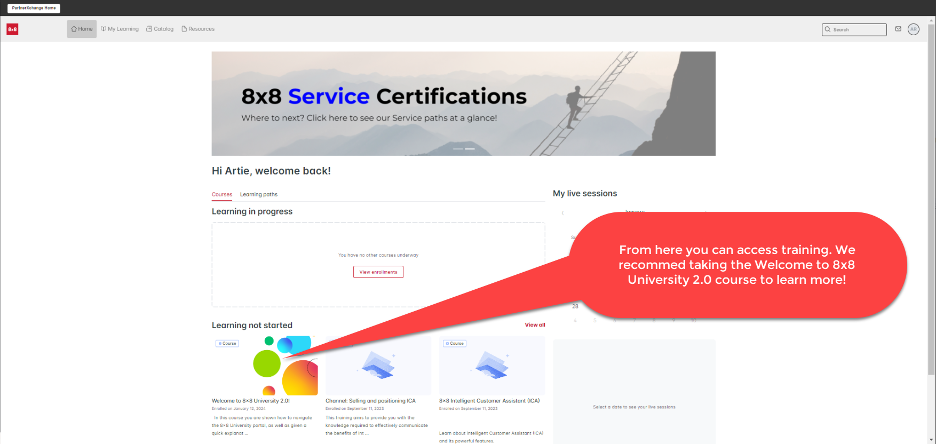This screenshot has width=936, height=444.
Task: Select the second banner carousel dot
Action: click(x=470, y=149)
